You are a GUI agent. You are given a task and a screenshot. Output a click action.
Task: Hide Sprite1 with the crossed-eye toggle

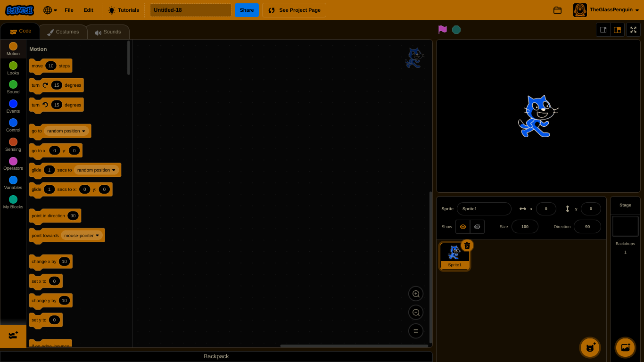point(477,227)
